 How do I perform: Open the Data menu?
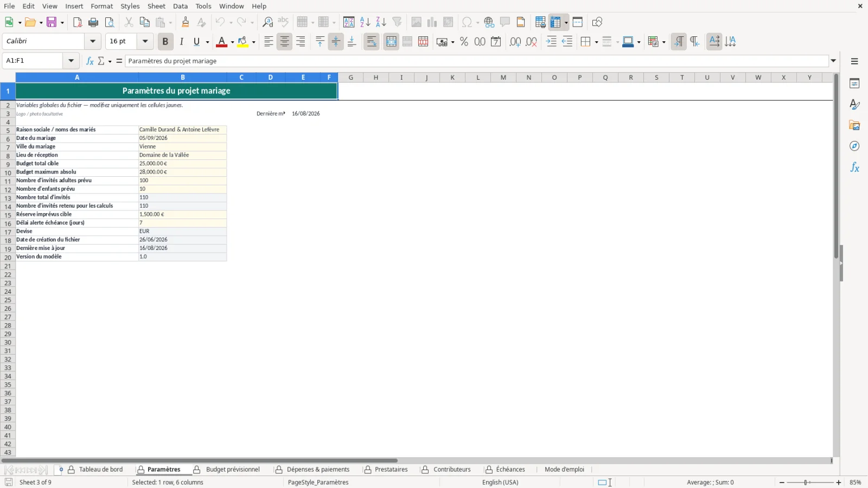point(181,6)
